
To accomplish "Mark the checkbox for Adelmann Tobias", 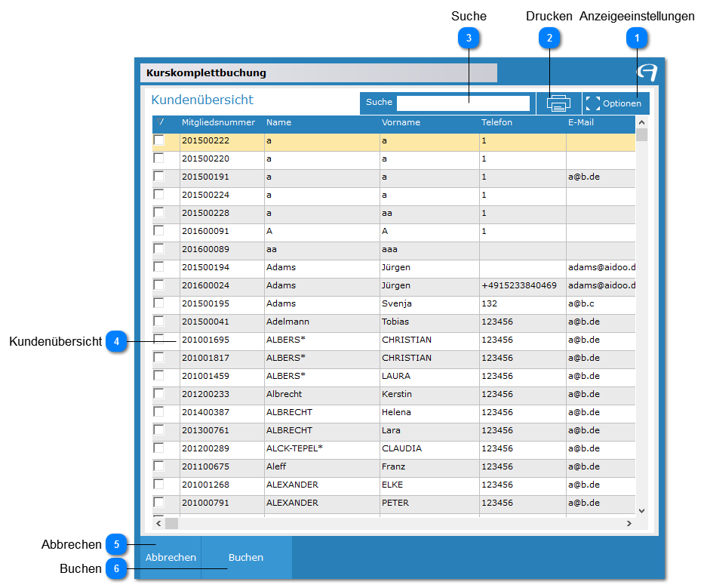I will (158, 321).
